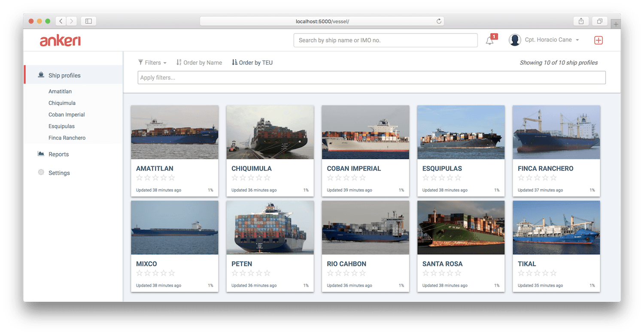Viewport: 644px width, 335px height.
Task: Click the Filters funnel icon
Action: tap(140, 62)
